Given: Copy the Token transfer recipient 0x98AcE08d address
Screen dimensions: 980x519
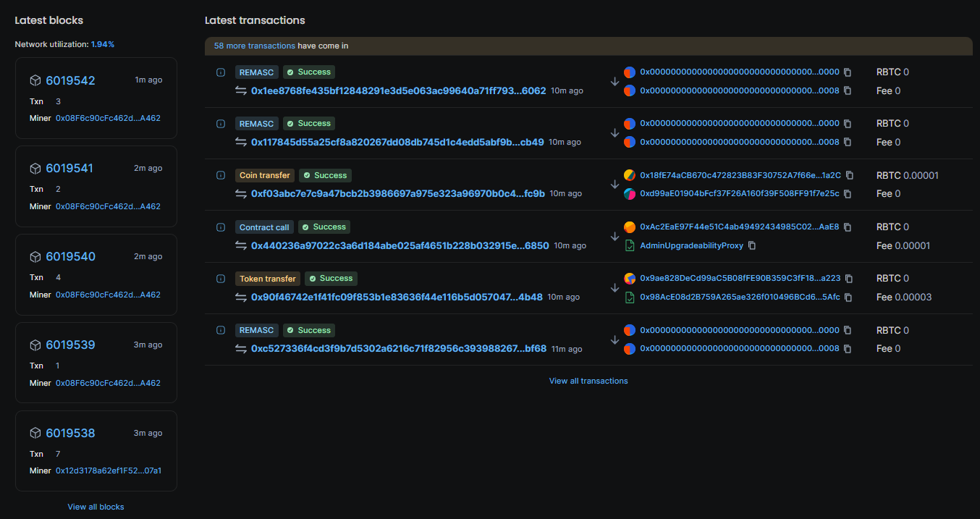Looking at the screenshot, I should 848,297.
